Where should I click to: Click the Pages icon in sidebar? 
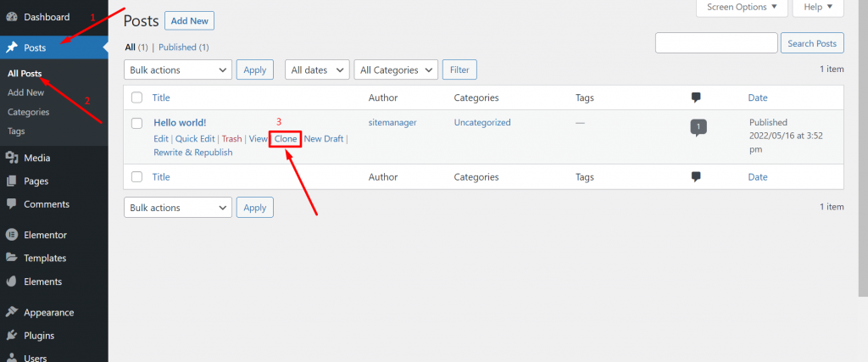(12, 181)
